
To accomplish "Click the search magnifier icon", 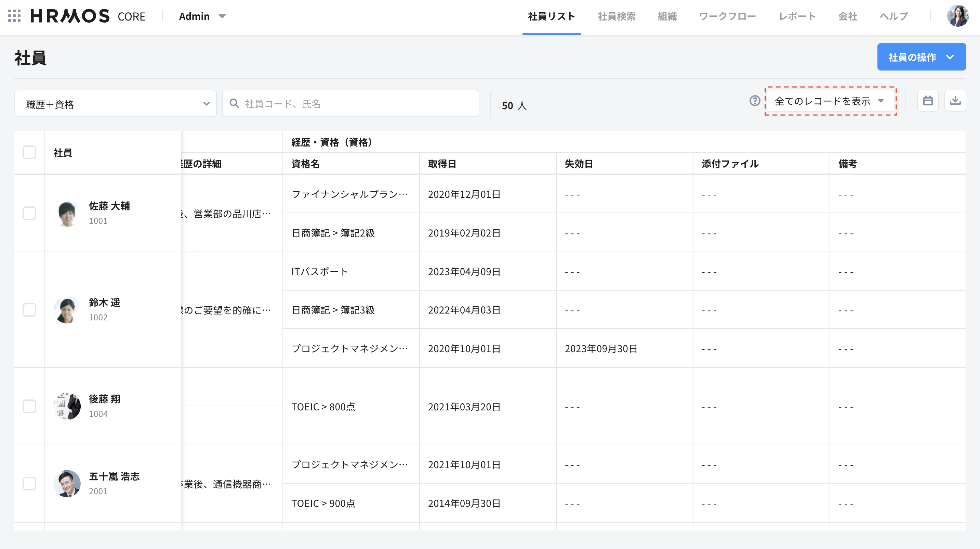I will [x=234, y=104].
